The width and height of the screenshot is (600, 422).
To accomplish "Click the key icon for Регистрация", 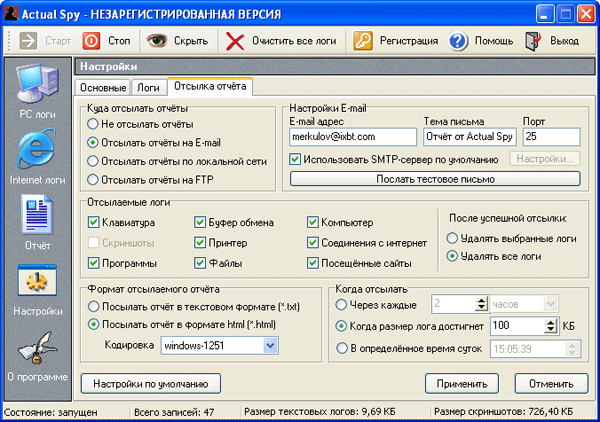I will click(x=362, y=41).
